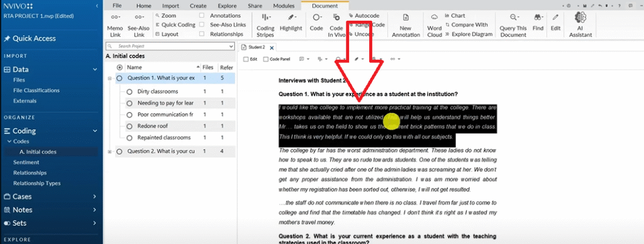
Task: Open File Classifications
Action: tap(36, 91)
